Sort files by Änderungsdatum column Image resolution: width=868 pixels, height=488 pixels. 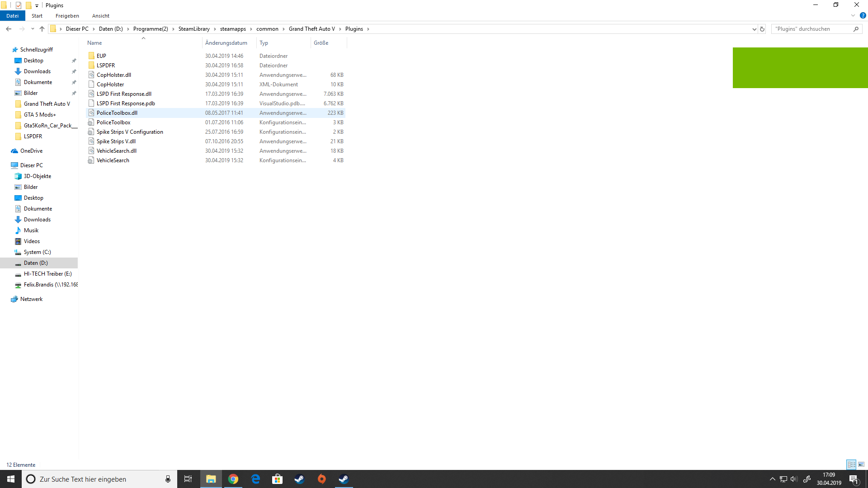click(226, 43)
